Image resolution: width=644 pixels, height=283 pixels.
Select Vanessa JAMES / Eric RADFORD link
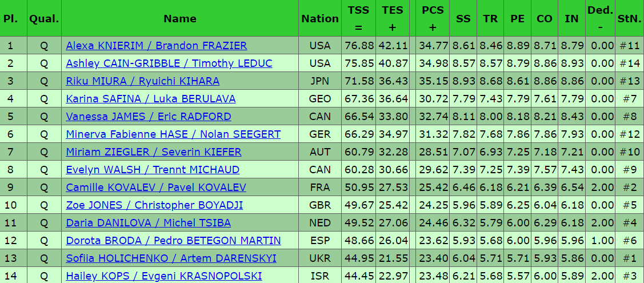(x=149, y=117)
